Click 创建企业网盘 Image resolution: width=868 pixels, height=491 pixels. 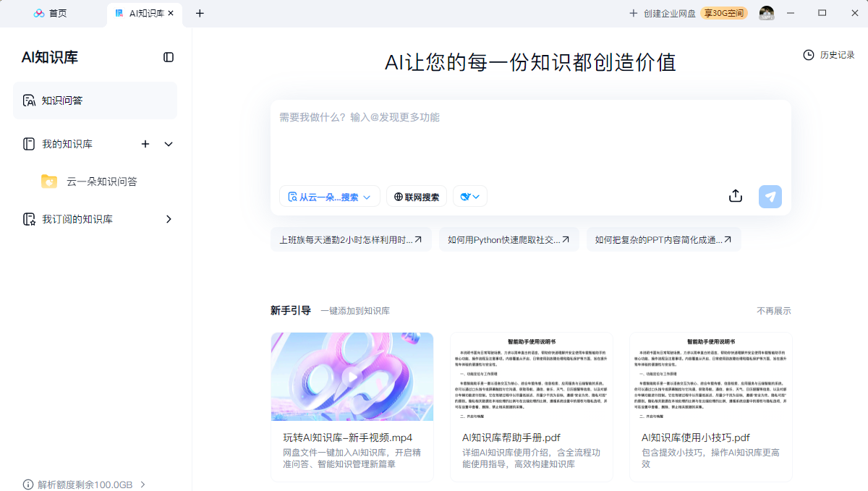pos(663,13)
